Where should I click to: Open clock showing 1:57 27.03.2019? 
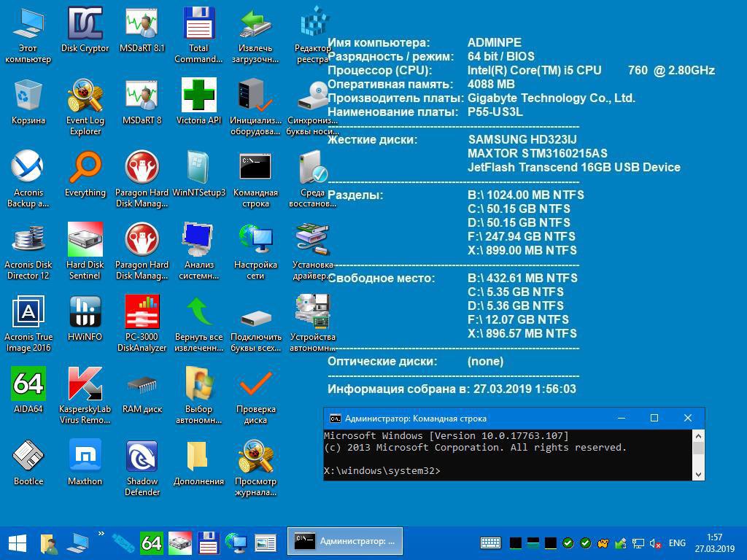[x=715, y=542]
